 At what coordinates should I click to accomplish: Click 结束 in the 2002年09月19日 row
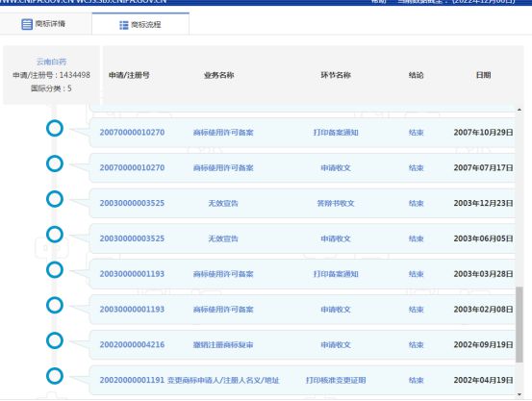coord(417,344)
